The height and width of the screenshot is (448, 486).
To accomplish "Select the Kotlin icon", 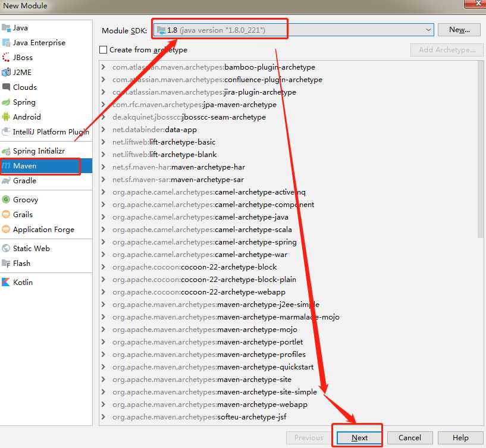I will click(x=6, y=282).
